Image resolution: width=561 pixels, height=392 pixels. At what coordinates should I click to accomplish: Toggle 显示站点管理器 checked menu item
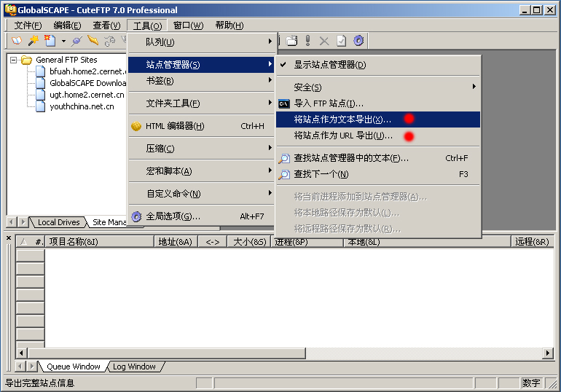(x=378, y=65)
